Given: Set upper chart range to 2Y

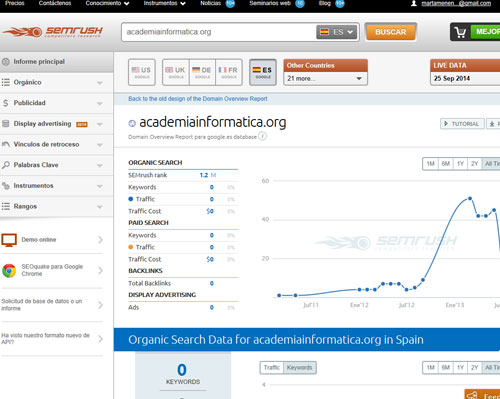Looking at the screenshot, I should (x=475, y=164).
